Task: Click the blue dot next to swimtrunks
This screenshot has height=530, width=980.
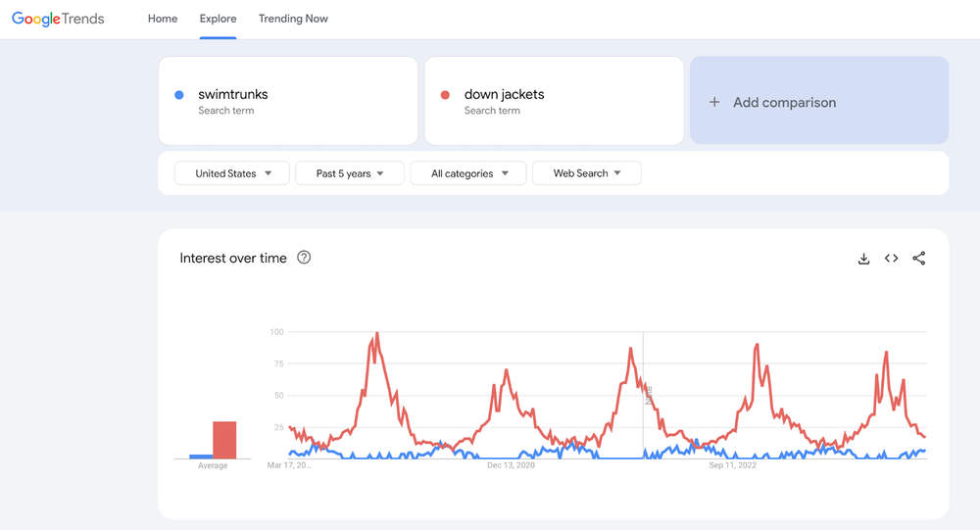Action: point(179,95)
